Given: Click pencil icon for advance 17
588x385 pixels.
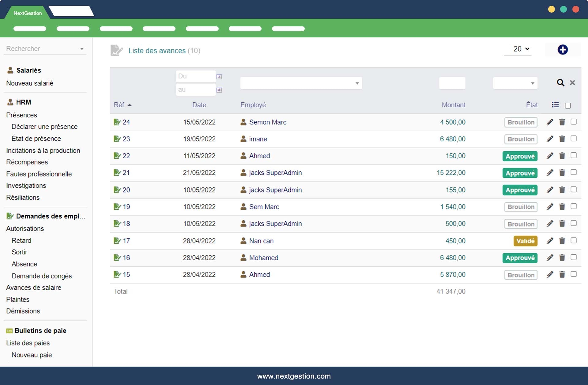Looking at the screenshot, I should coord(550,241).
